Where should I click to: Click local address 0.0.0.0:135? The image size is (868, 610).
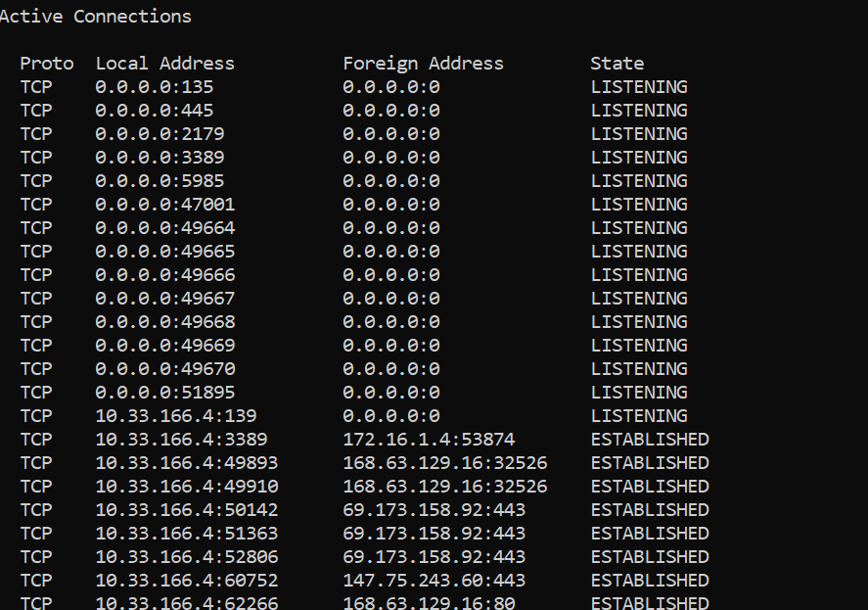click(155, 87)
